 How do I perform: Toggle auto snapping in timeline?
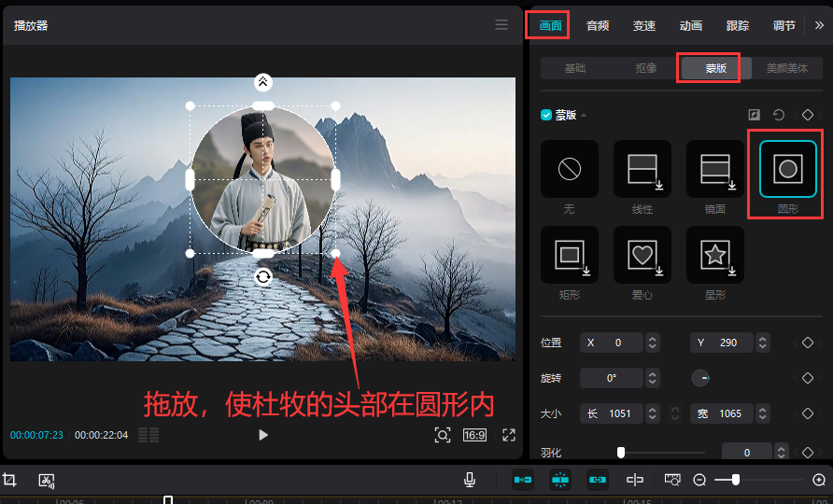click(560, 480)
